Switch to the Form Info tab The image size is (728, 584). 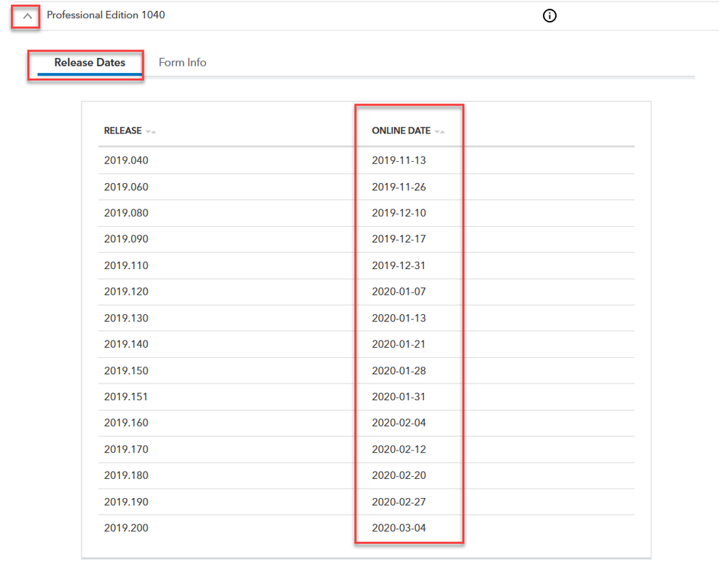[x=182, y=63]
